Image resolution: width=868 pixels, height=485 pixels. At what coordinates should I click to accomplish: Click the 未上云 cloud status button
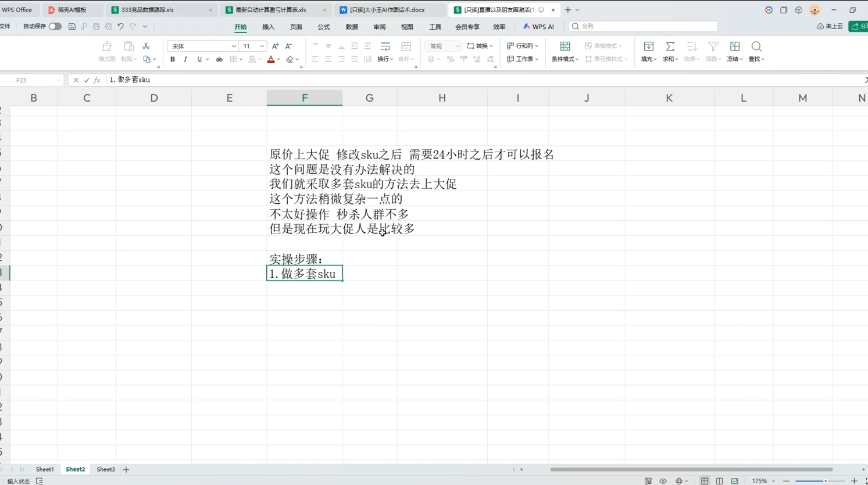pyautogui.click(x=830, y=27)
